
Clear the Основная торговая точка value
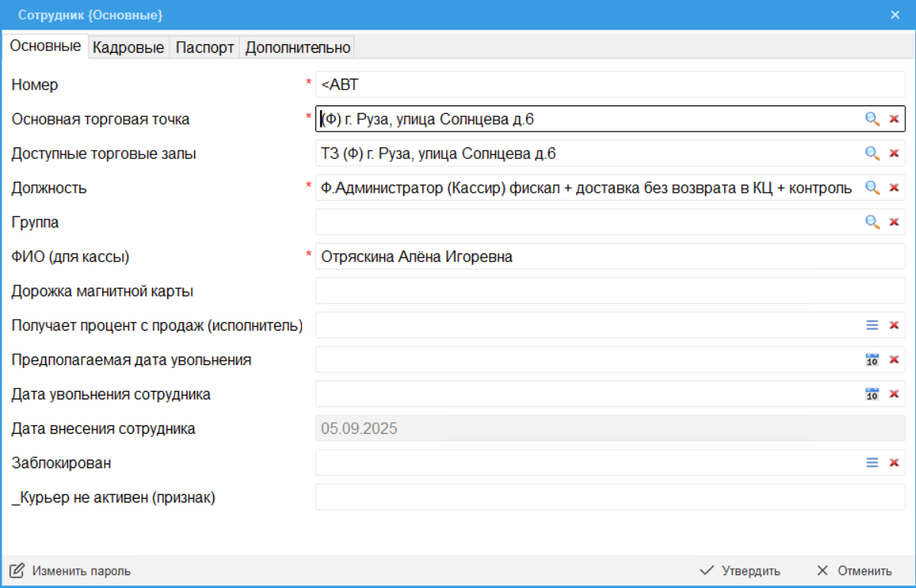pos(893,119)
